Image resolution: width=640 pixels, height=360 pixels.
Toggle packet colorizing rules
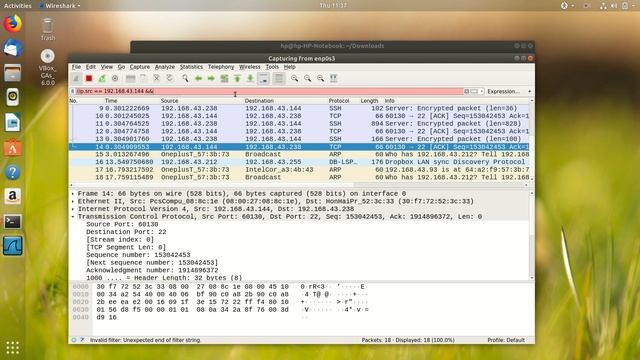click(279, 78)
